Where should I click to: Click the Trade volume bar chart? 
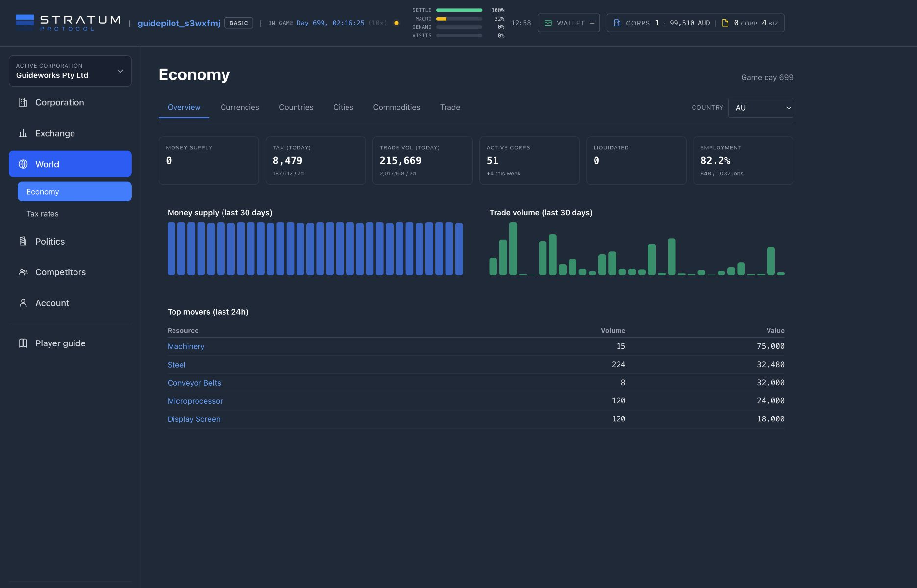pos(637,249)
